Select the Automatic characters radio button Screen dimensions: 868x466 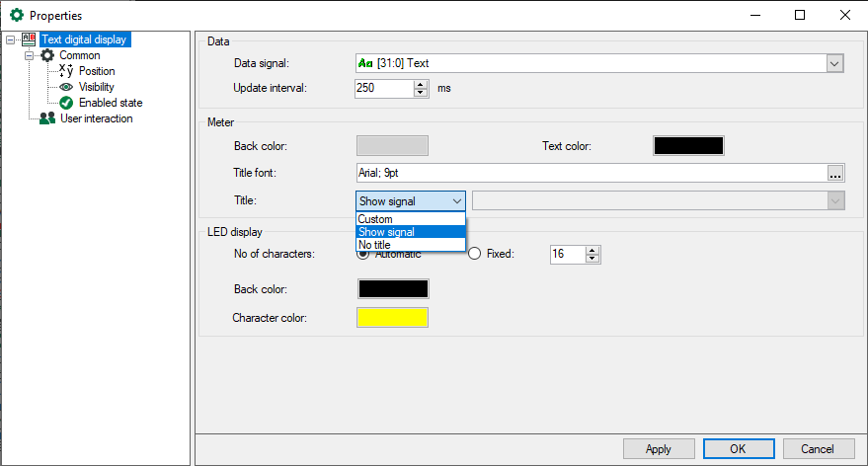(362, 254)
